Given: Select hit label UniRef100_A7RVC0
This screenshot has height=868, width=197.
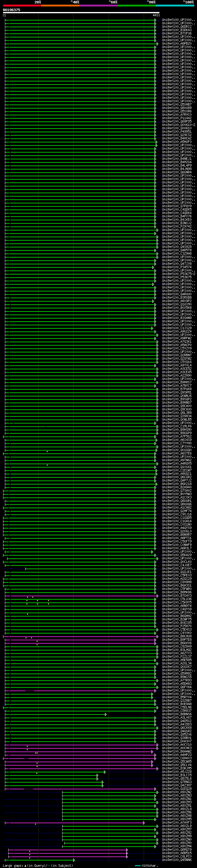Looking at the screenshot, I should [x=177, y=115].
